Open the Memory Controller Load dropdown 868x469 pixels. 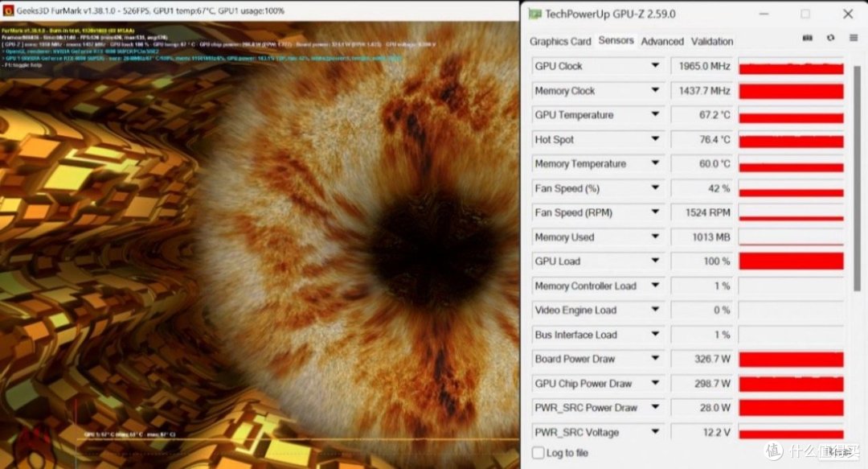coord(656,285)
